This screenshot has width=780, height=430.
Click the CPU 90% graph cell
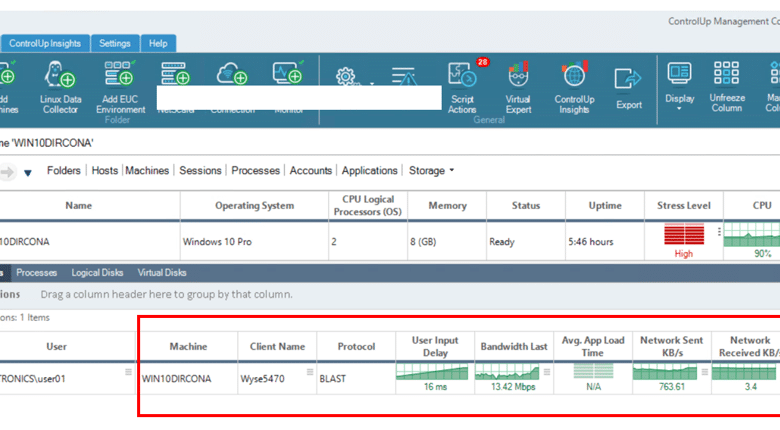point(752,241)
